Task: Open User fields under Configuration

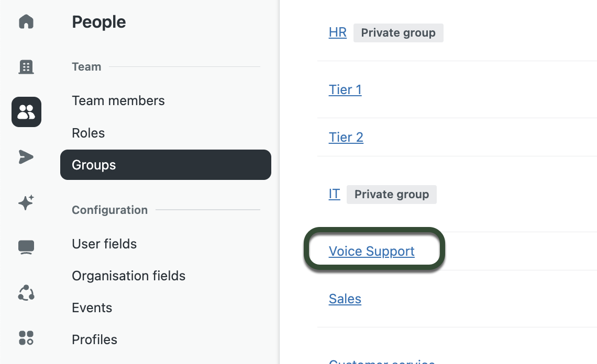Action: (104, 244)
